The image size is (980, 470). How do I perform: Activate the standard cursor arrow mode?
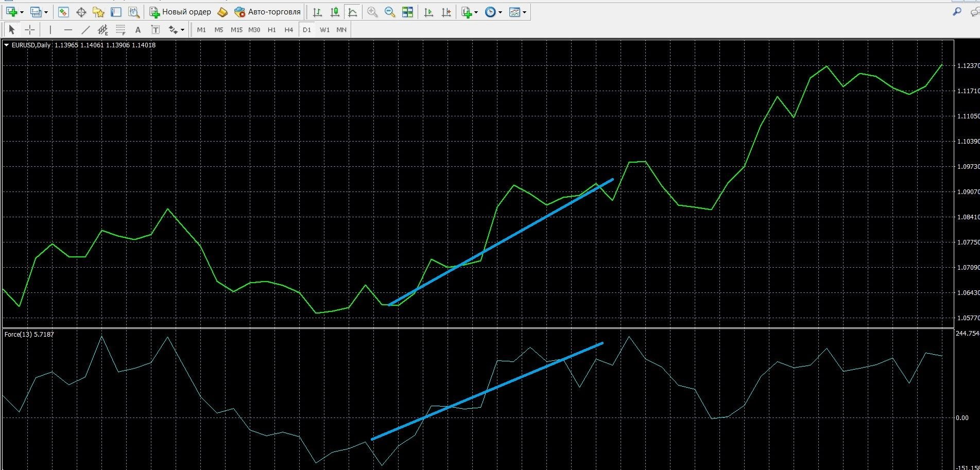point(12,30)
